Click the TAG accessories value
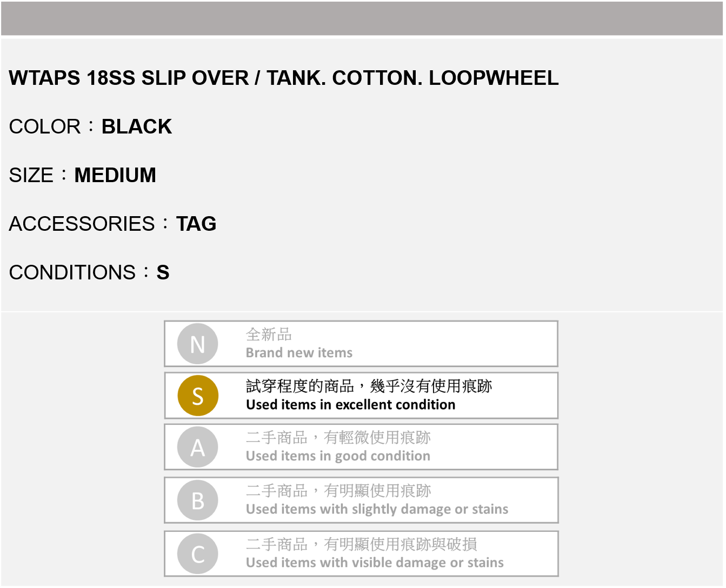Image resolution: width=726 pixels, height=588 pixels. tap(196, 224)
